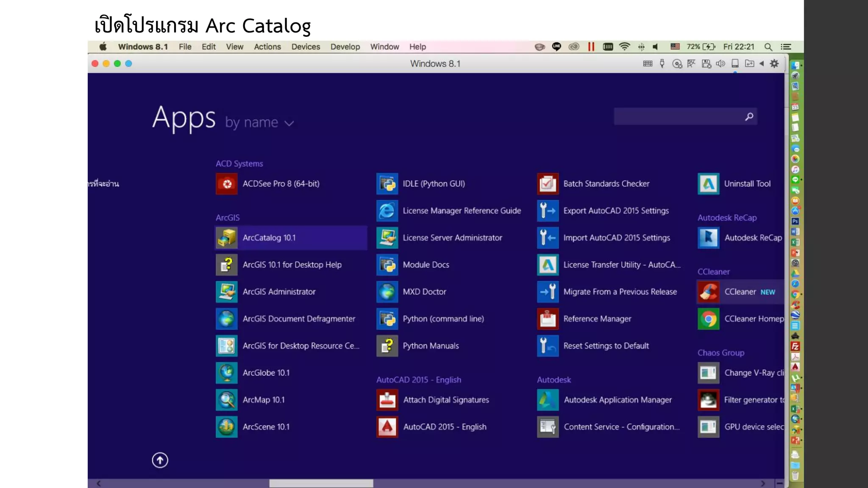Viewport: 868px width, 488px height.
Task: Open GPU device select icon
Action: [709, 427]
